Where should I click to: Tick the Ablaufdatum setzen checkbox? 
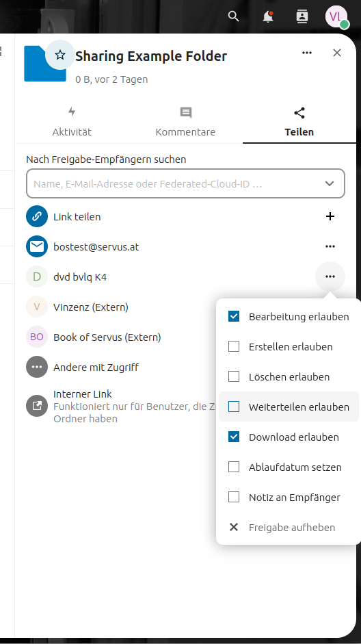[234, 467]
